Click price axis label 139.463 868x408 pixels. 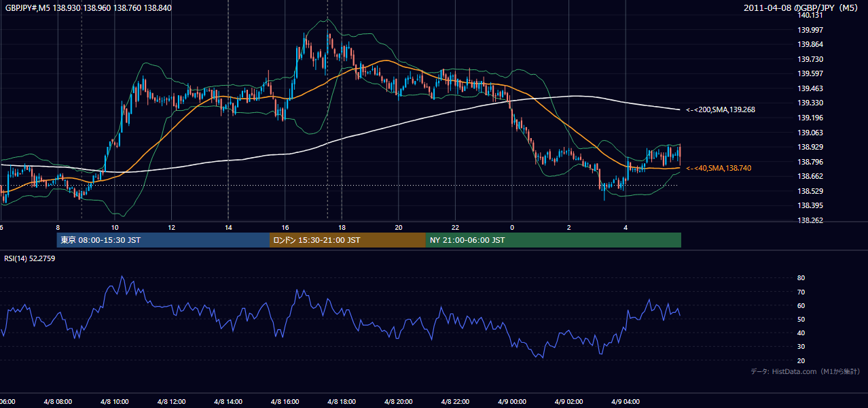(810, 88)
